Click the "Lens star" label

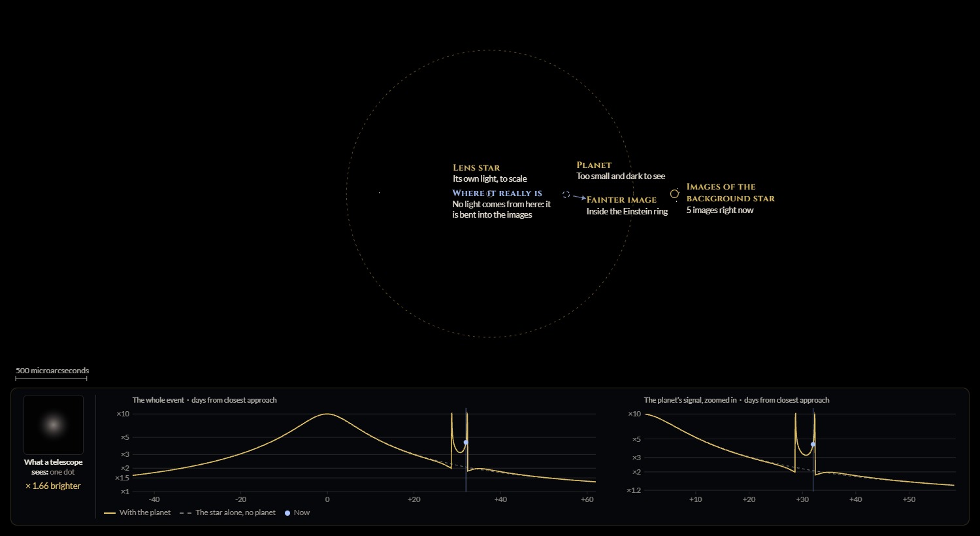[x=476, y=167]
